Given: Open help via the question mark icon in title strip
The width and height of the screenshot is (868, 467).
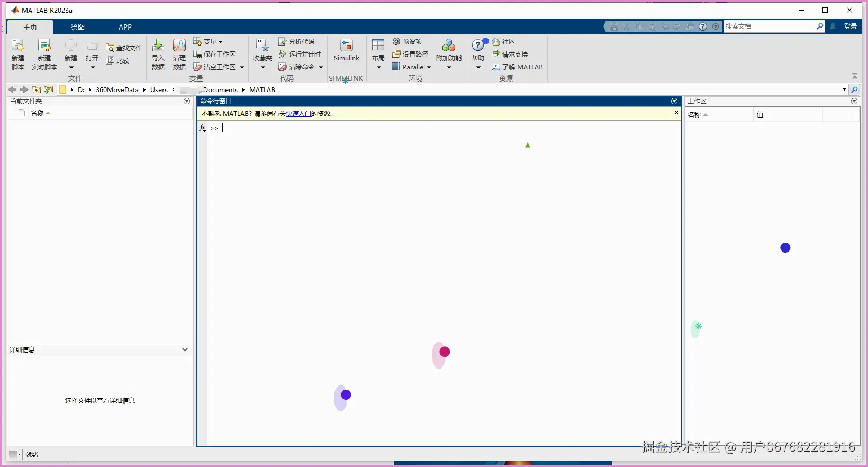Looking at the screenshot, I should tap(703, 26).
